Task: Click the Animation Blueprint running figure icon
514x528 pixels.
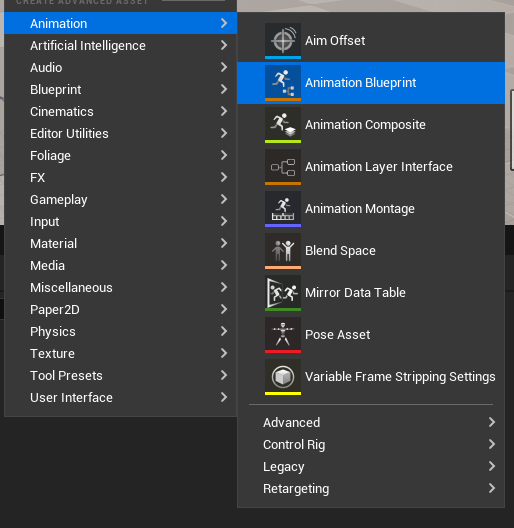Action: coord(283,82)
